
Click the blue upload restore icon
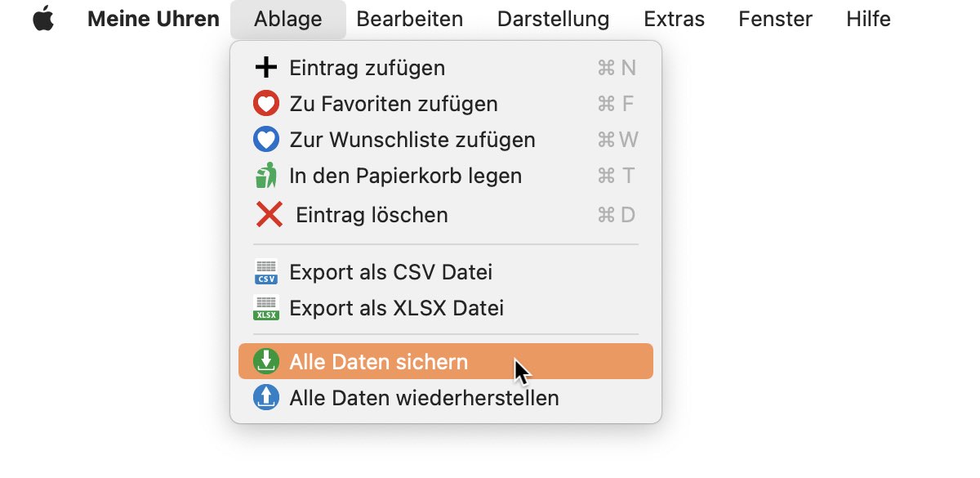point(266,398)
